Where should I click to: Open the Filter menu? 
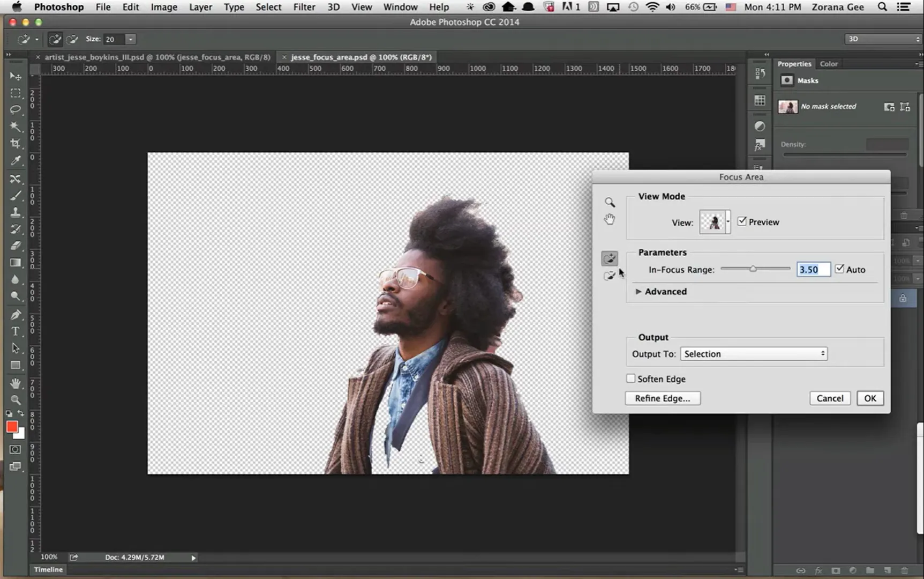pos(304,7)
